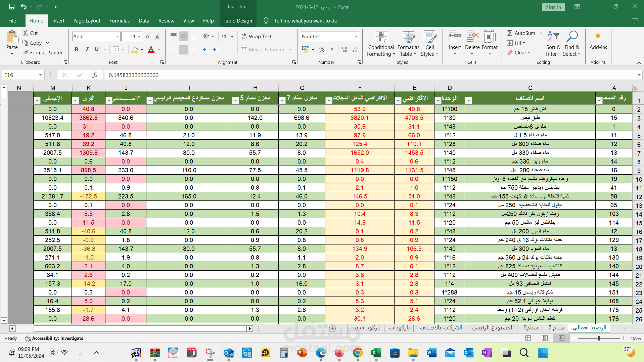Image resolution: width=644 pixels, height=362 pixels.
Task: Expand the formula bar
Action: [639, 75]
